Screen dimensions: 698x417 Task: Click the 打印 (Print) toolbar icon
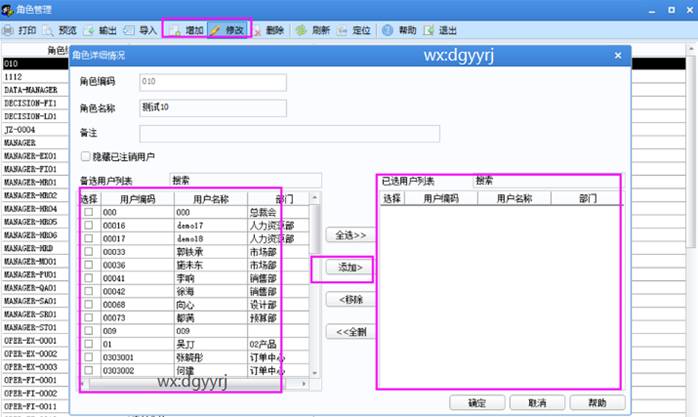pos(9,30)
